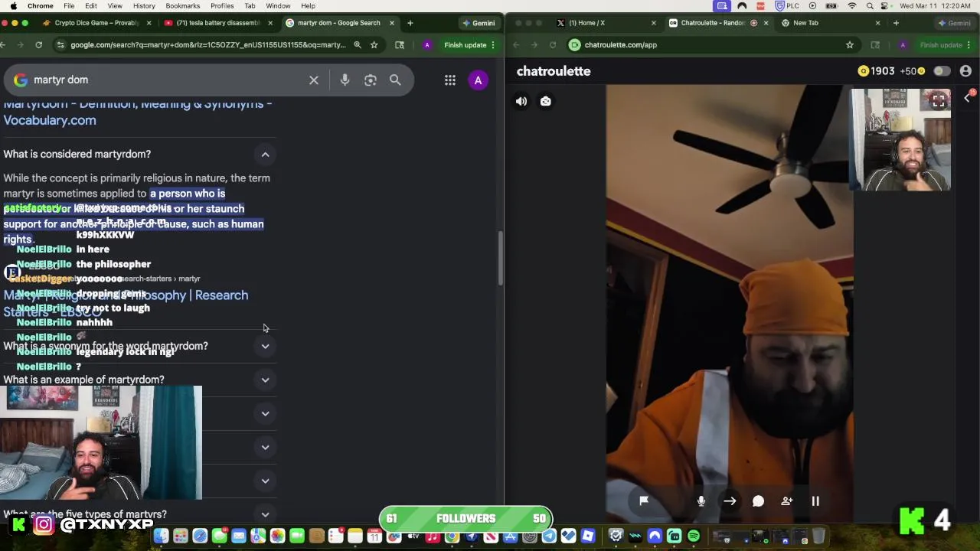
Task: Open the Chatroulette text chat bubble
Action: pyautogui.click(x=758, y=500)
